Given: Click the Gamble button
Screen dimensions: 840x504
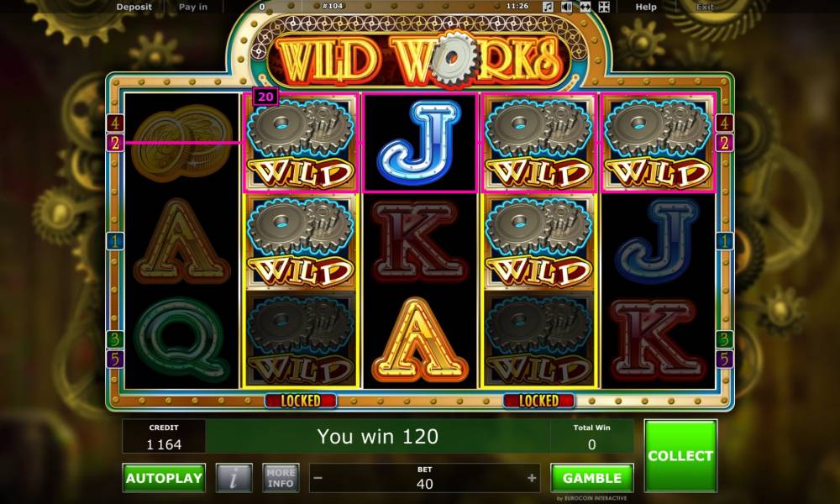Looking at the screenshot, I should [x=592, y=478].
